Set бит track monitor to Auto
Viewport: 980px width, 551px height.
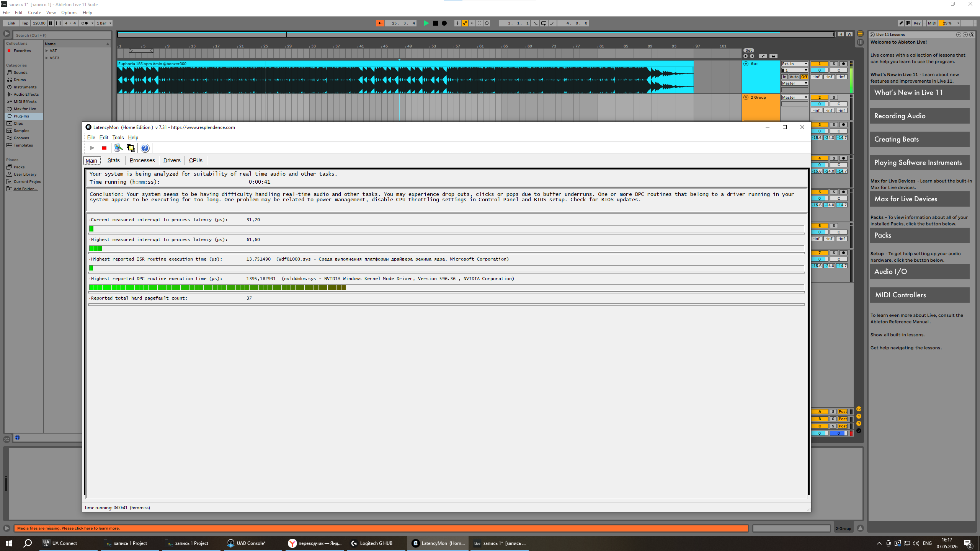click(794, 77)
